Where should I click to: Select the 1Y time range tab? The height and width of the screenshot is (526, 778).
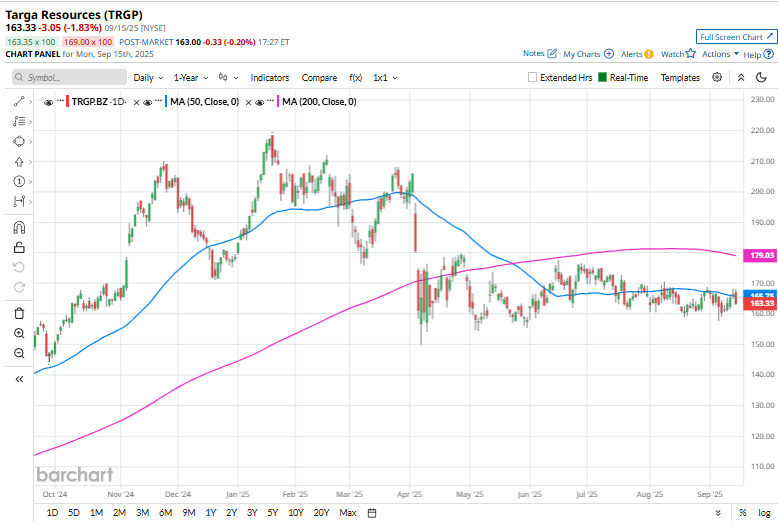pos(211,513)
